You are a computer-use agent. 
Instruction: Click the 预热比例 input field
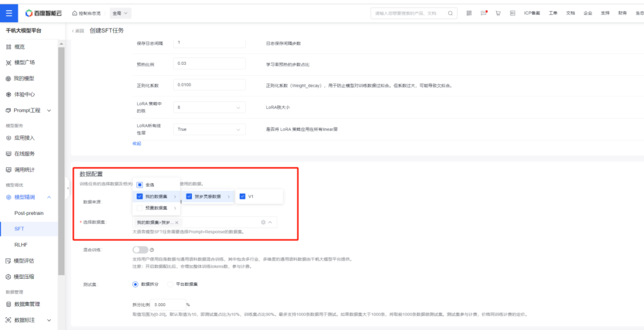tap(209, 64)
